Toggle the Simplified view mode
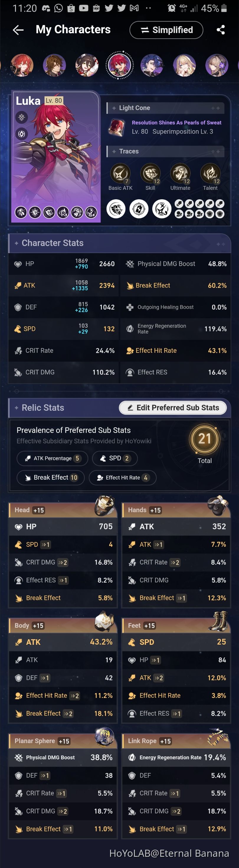This screenshot has height=868, width=239. click(x=166, y=30)
